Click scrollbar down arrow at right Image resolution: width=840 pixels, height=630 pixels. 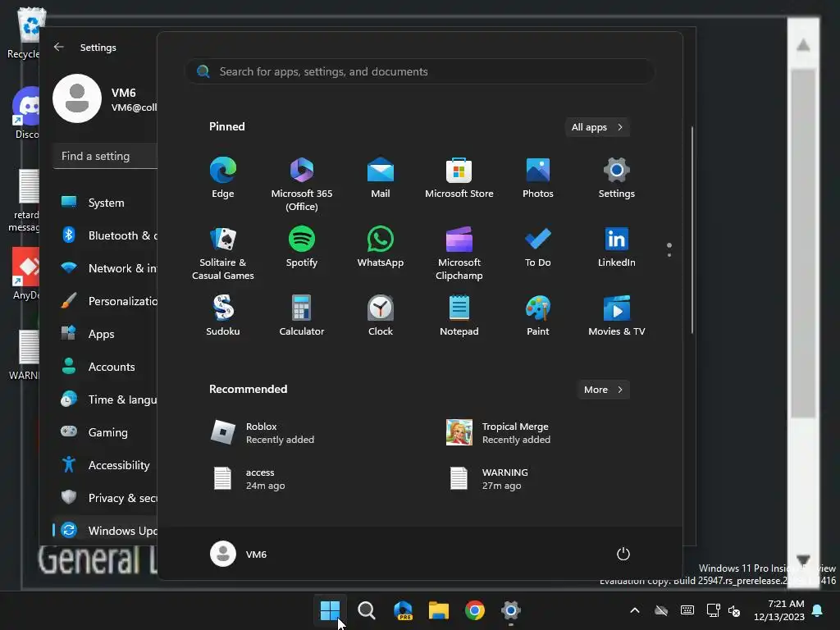[x=803, y=560]
